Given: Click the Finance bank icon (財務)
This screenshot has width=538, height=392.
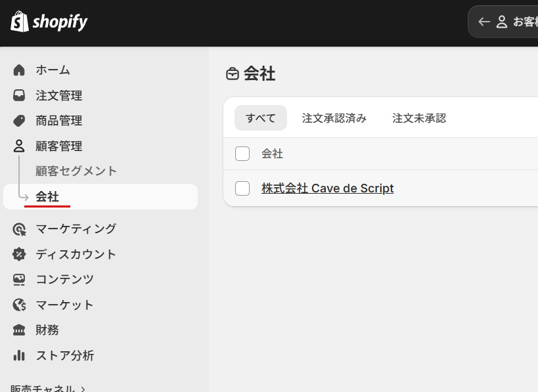Looking at the screenshot, I should click(19, 330).
